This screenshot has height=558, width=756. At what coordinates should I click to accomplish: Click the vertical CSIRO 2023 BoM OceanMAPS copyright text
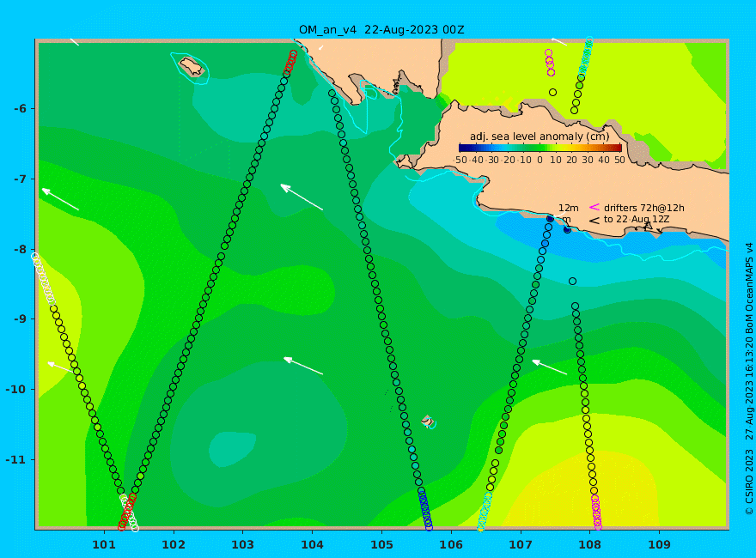(749, 379)
